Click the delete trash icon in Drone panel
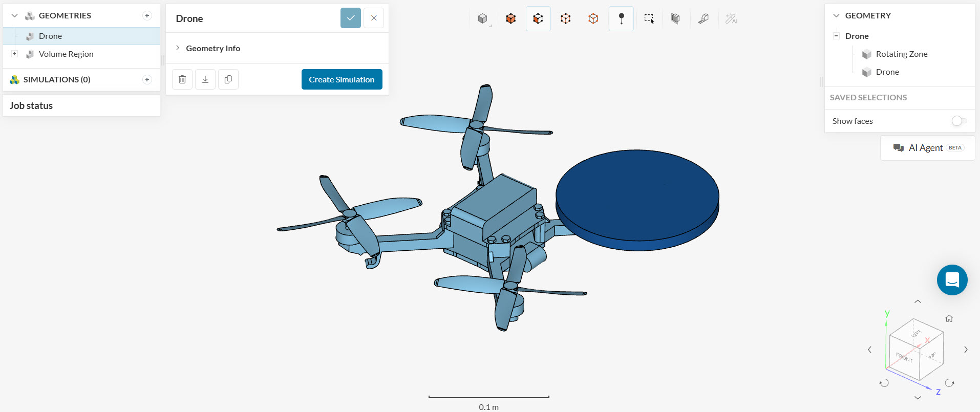980x412 pixels. click(x=182, y=79)
